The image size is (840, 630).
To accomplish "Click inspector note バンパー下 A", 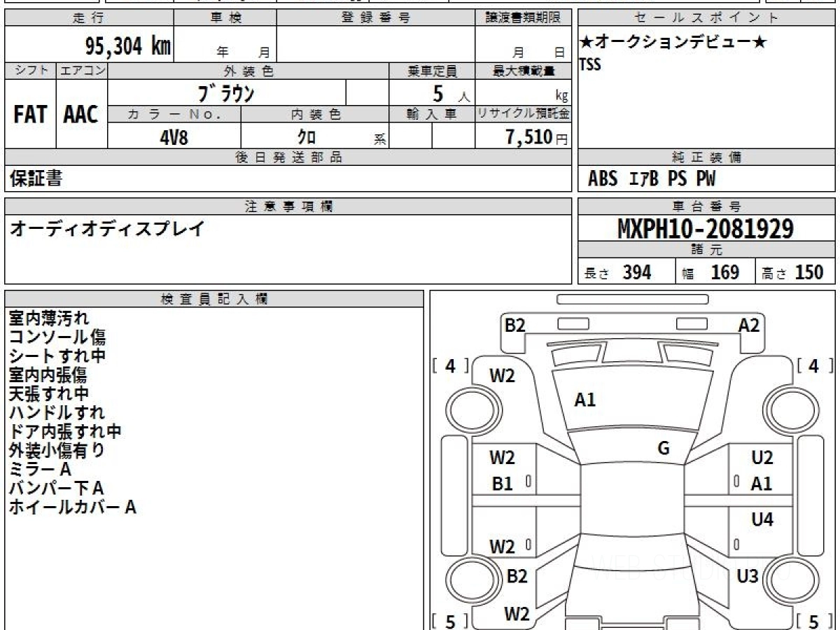I will 56,489.
